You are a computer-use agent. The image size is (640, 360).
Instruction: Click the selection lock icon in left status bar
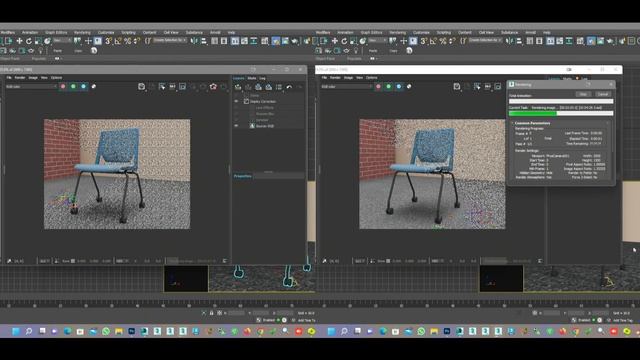[211, 313]
